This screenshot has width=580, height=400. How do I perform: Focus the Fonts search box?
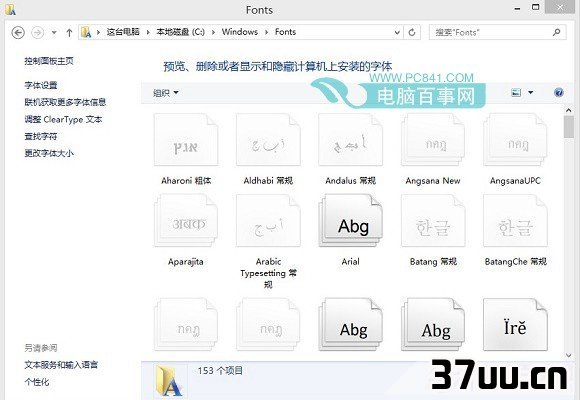tap(498, 33)
